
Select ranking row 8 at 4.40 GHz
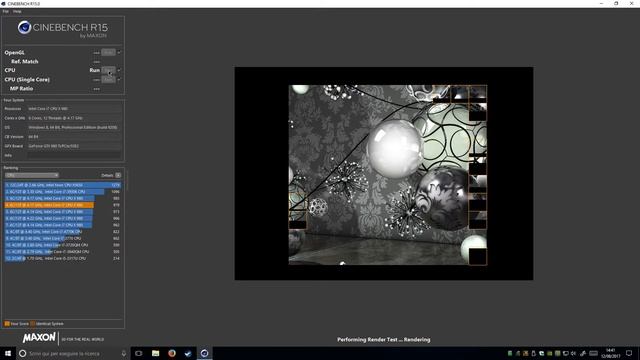point(62,231)
